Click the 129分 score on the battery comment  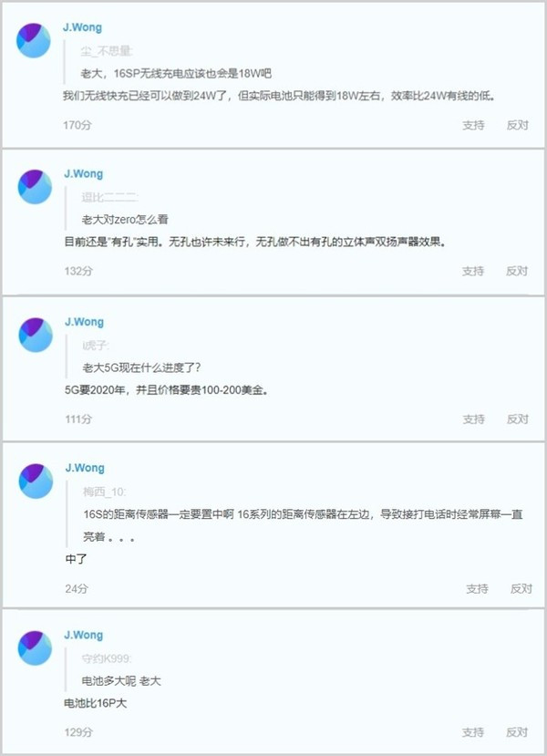(78, 732)
